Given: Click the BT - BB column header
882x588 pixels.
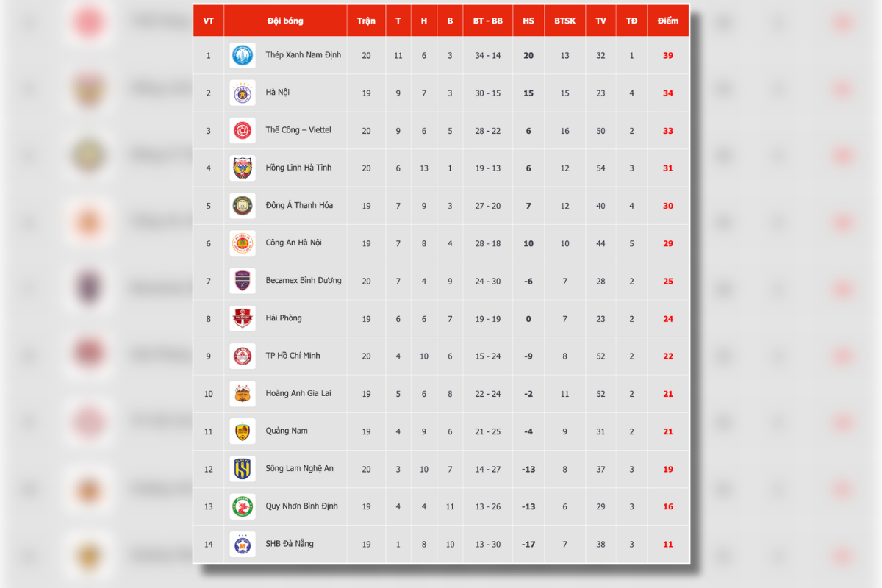Looking at the screenshot, I should tap(487, 21).
